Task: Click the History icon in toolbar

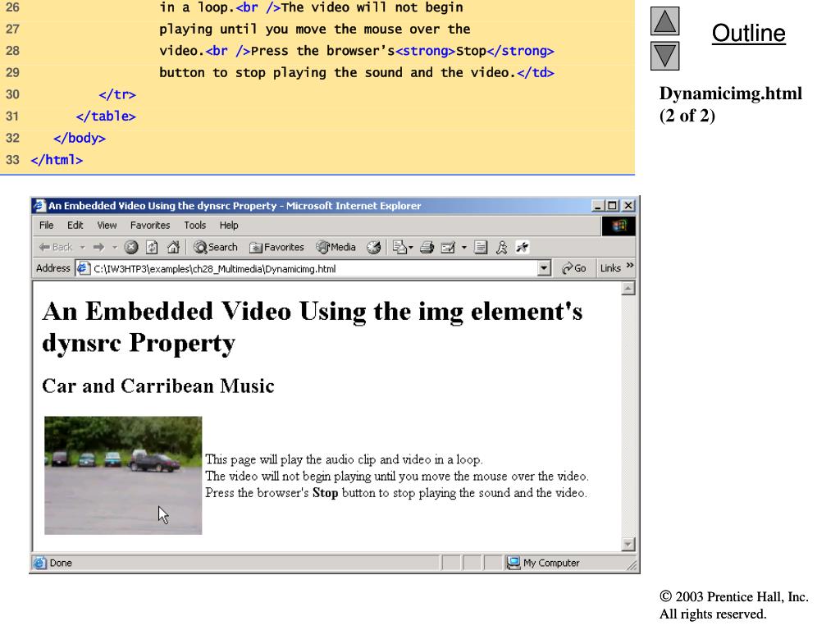Action: [374, 247]
